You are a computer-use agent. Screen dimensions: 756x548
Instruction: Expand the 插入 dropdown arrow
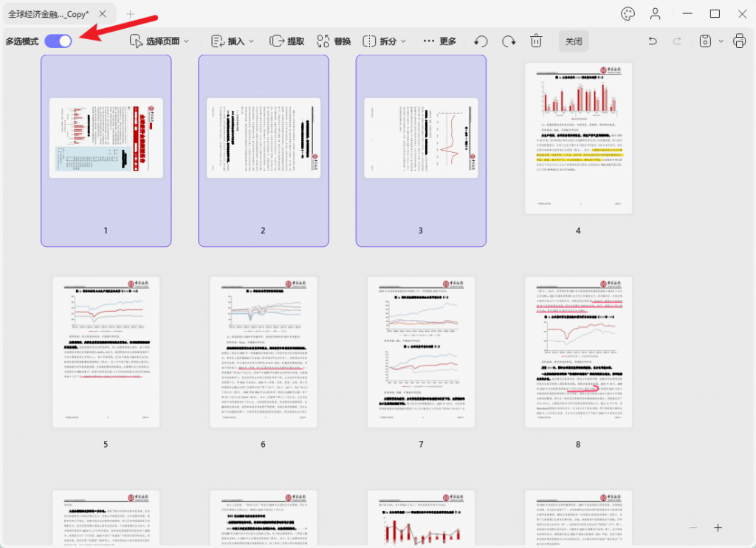(252, 41)
